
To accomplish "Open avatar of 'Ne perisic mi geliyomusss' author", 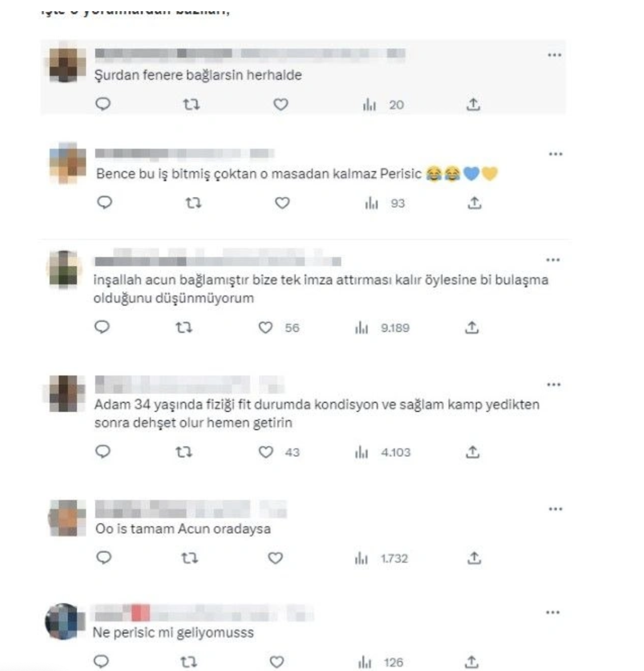I will [x=63, y=621].
